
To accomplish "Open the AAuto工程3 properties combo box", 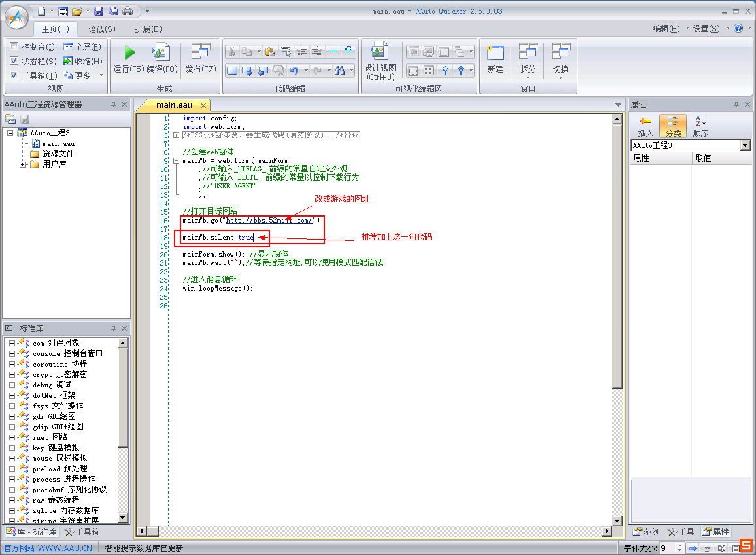I will coord(746,145).
